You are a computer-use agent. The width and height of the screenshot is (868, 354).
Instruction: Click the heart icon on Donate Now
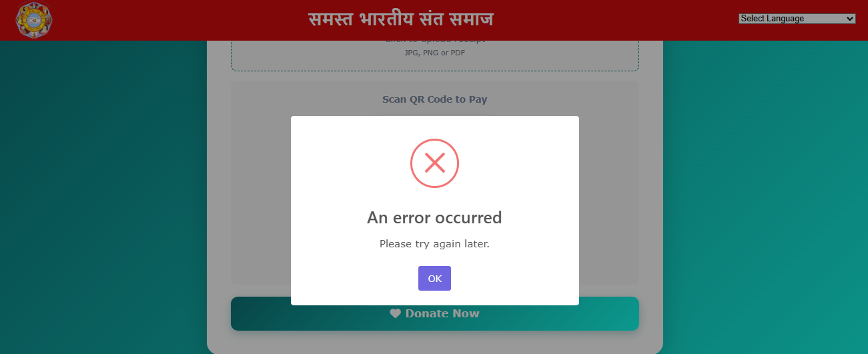coord(395,313)
